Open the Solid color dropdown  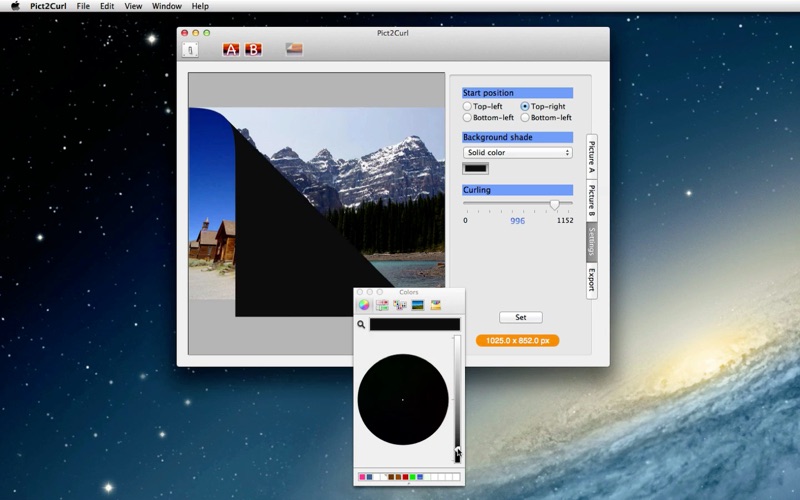point(517,153)
